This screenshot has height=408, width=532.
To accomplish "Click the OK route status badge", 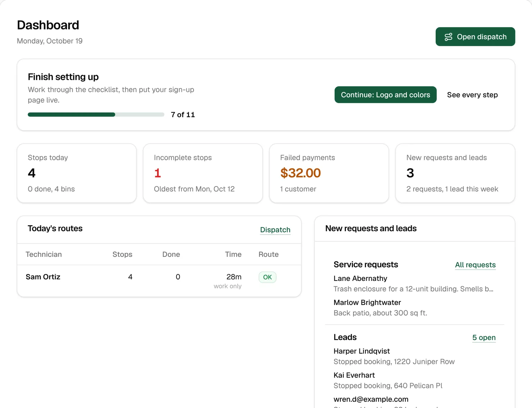I will pos(267,277).
